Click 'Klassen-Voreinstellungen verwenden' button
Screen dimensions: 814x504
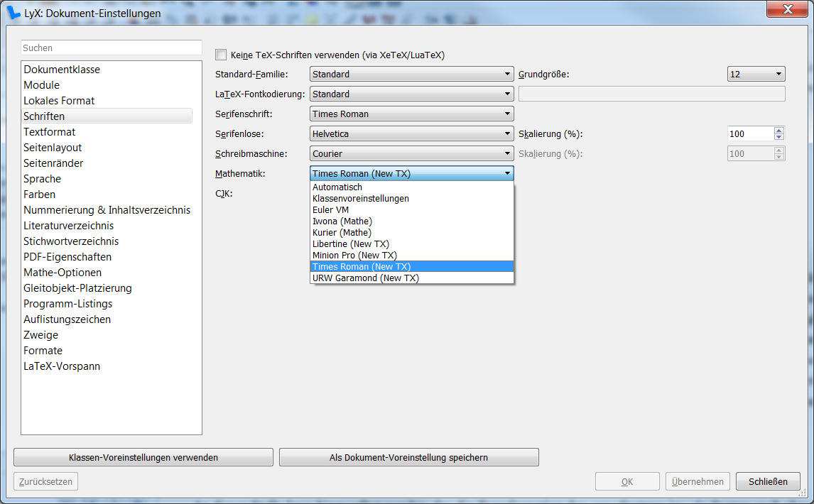tap(143, 457)
